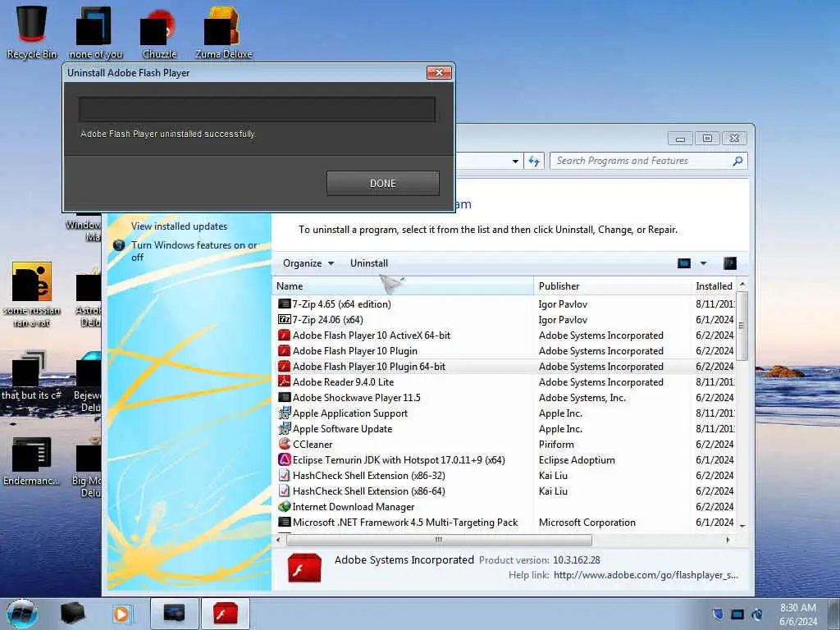Click the Apple Application Support icon

285,413
